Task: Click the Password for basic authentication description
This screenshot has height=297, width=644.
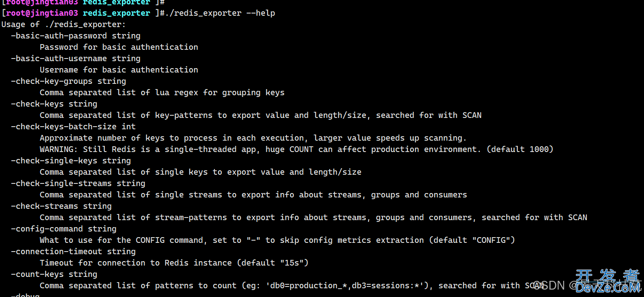Action: (x=119, y=47)
